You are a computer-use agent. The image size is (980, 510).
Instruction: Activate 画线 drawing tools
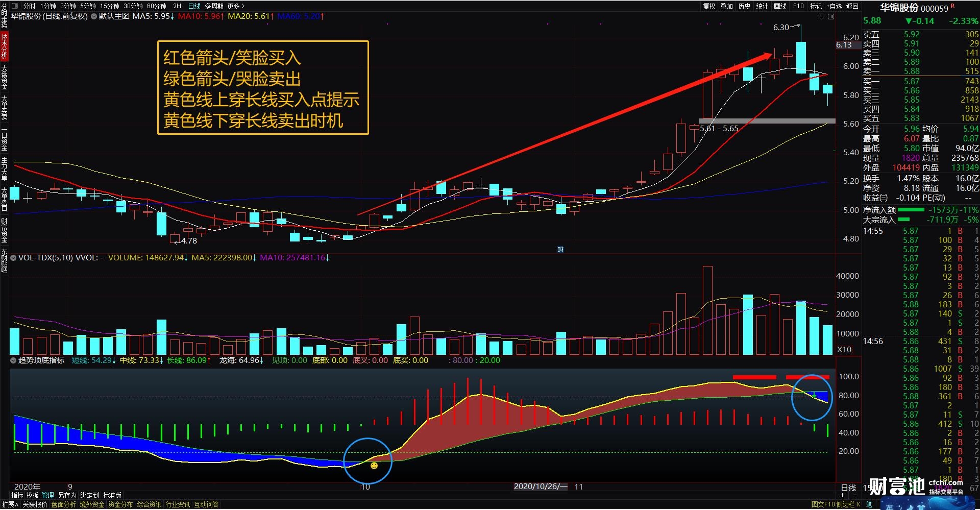[x=780, y=6]
